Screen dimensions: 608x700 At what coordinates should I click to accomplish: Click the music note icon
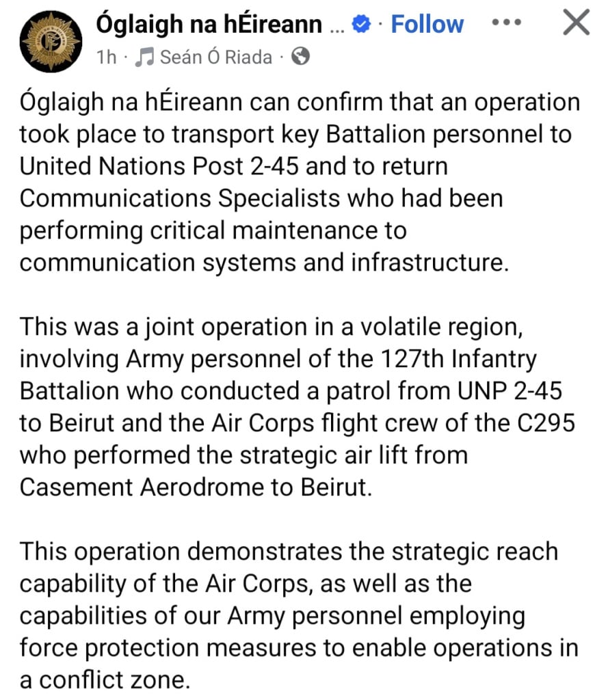click(145, 57)
